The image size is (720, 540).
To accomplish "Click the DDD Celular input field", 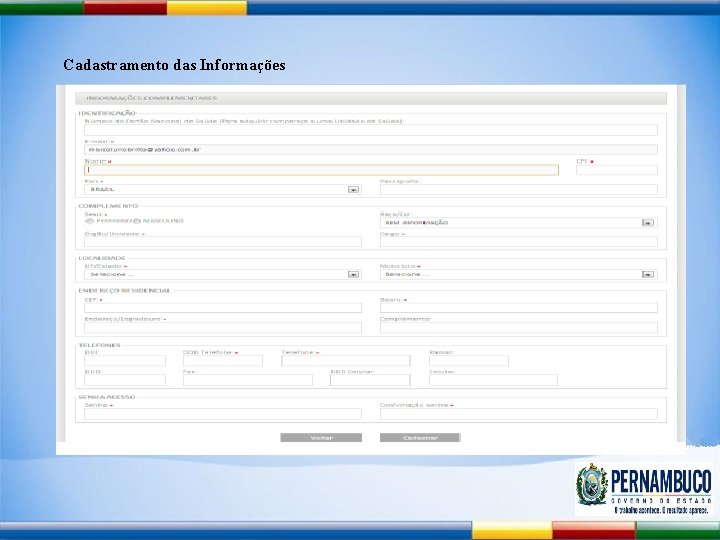I will 370,380.
